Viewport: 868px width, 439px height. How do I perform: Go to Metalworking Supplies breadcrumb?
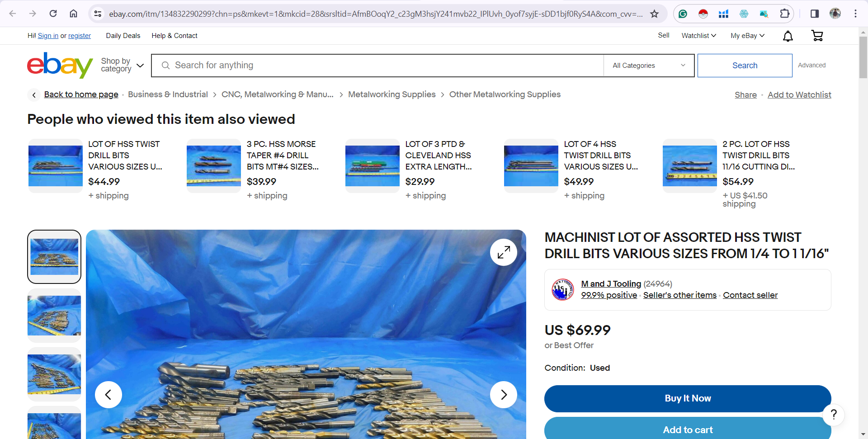[x=392, y=94]
